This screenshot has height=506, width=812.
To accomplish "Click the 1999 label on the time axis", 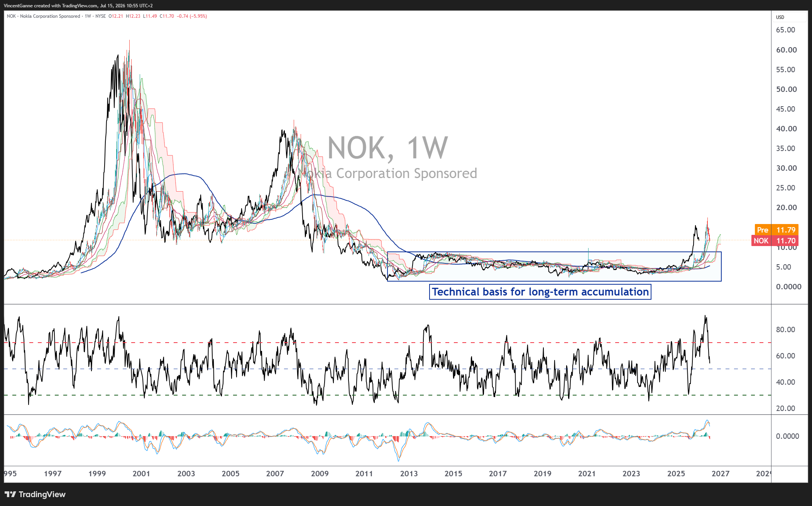I will pyautogui.click(x=97, y=474).
